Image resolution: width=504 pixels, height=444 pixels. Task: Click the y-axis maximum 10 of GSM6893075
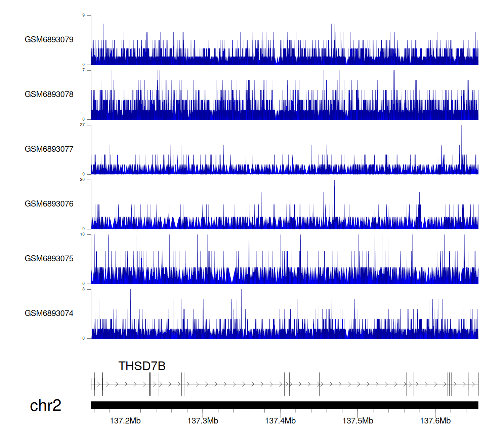tap(82, 234)
